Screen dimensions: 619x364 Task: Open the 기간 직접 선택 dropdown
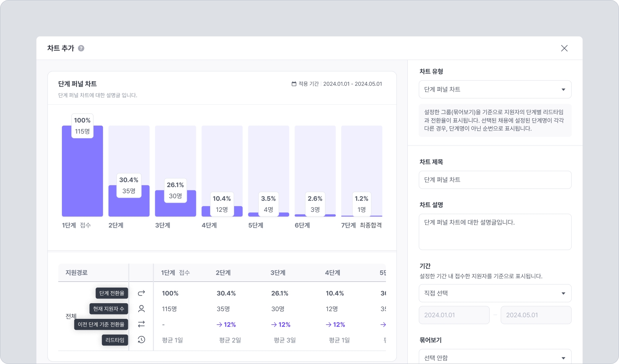(495, 293)
